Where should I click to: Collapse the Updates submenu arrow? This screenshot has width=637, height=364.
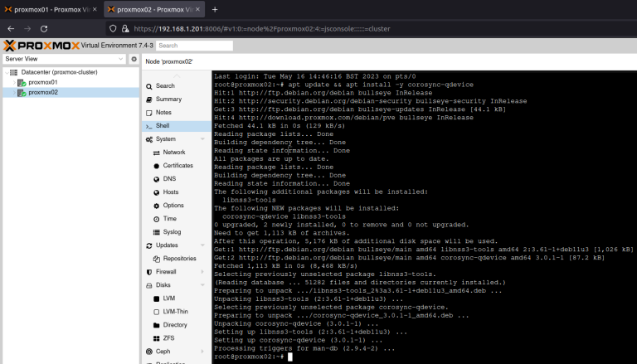point(202,245)
